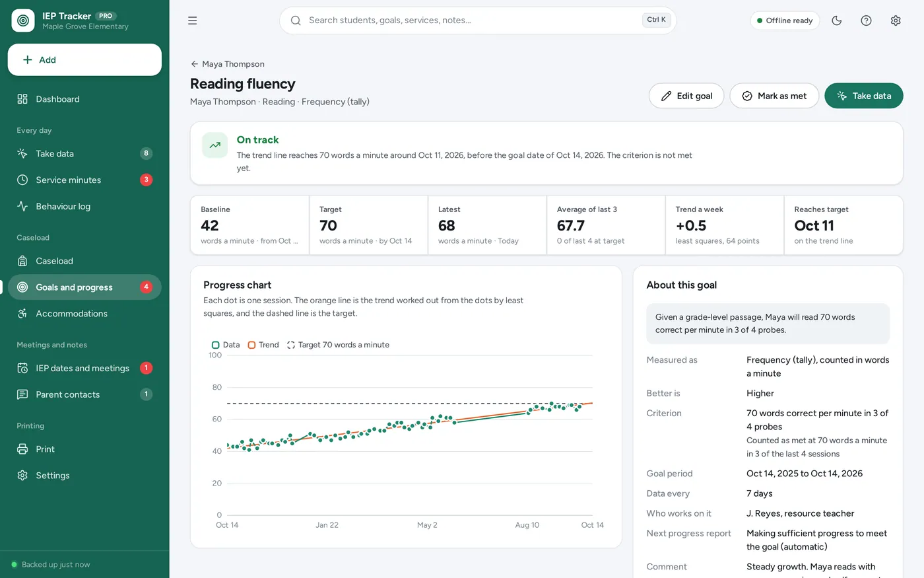This screenshot has height=578, width=924.
Task: Click the Progress chart heading
Action: click(238, 285)
